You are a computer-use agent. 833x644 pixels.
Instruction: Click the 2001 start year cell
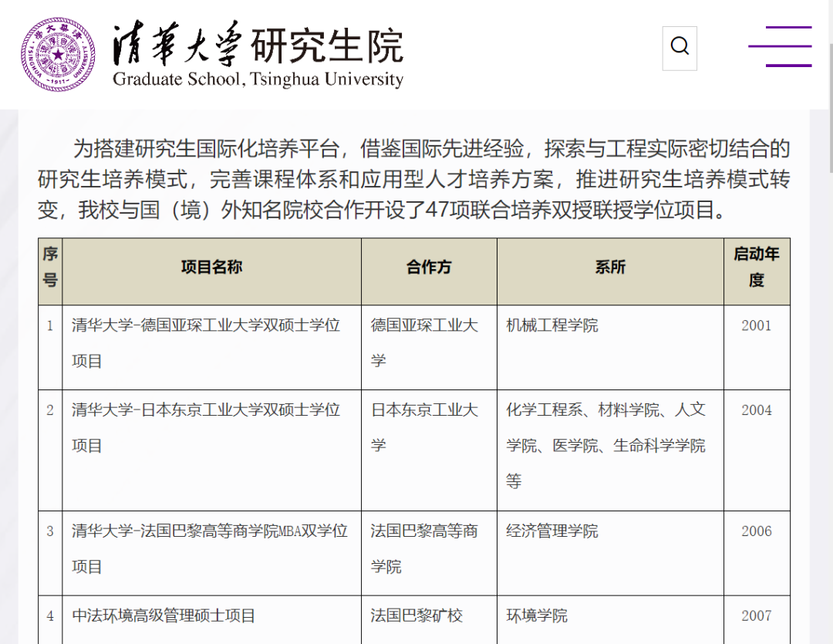point(757,348)
